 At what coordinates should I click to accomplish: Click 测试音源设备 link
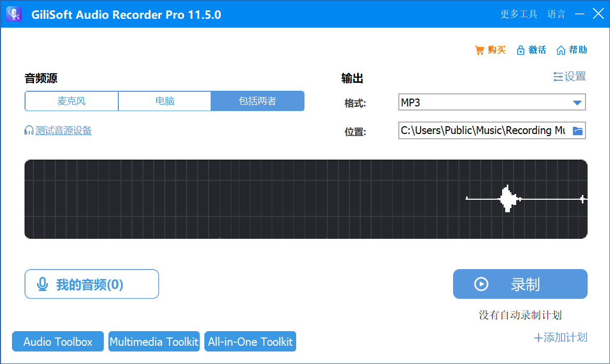58,130
